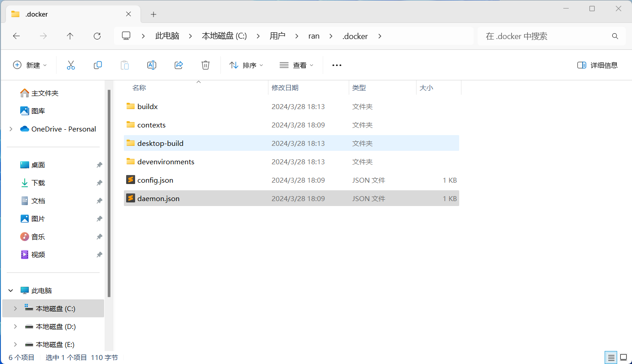Image resolution: width=632 pixels, height=364 pixels.
Task: Click the Share icon in toolbar
Action: [179, 65]
